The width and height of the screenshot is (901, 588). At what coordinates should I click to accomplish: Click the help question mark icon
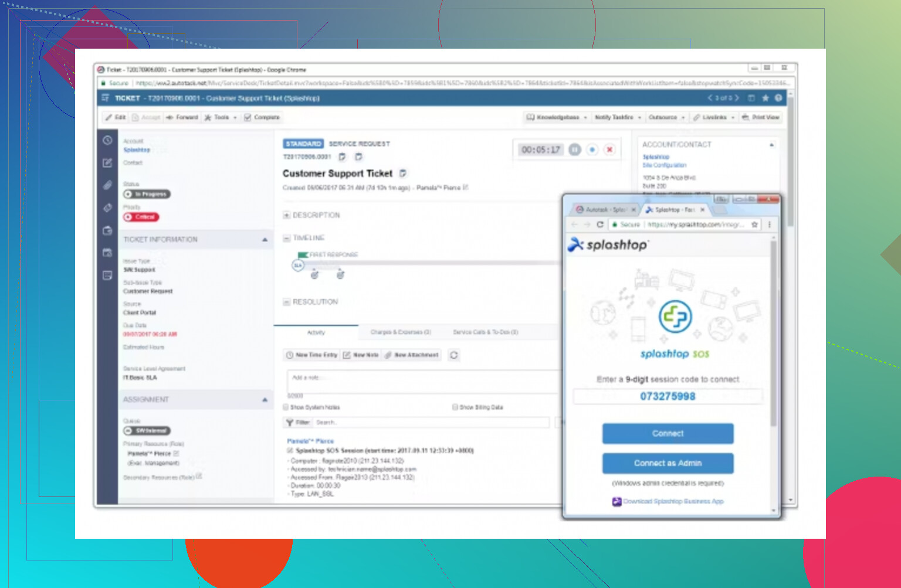(x=778, y=98)
